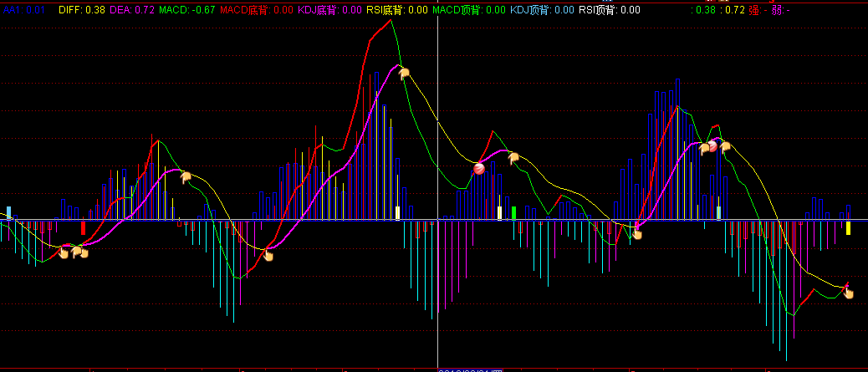Click the solid red bar below zero axis on left

(83, 227)
